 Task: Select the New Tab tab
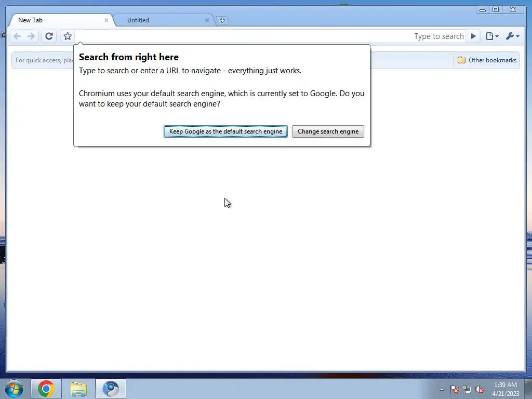click(x=61, y=20)
